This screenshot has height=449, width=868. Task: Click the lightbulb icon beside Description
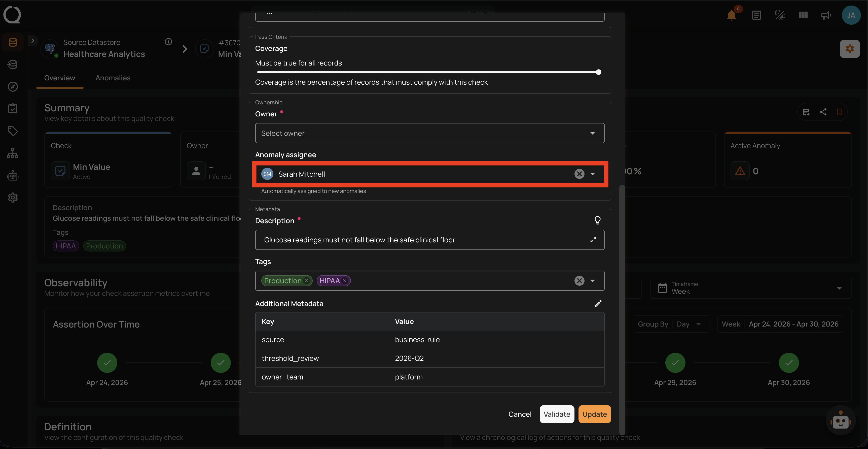[597, 220]
